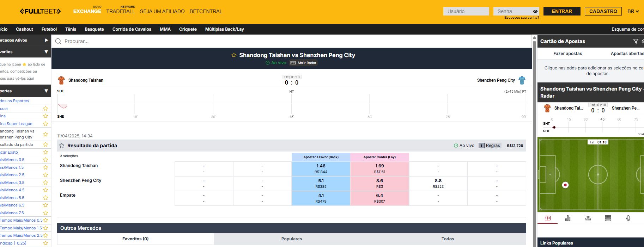
Task: Switch to Apostas abertas tab
Action: 627,54
